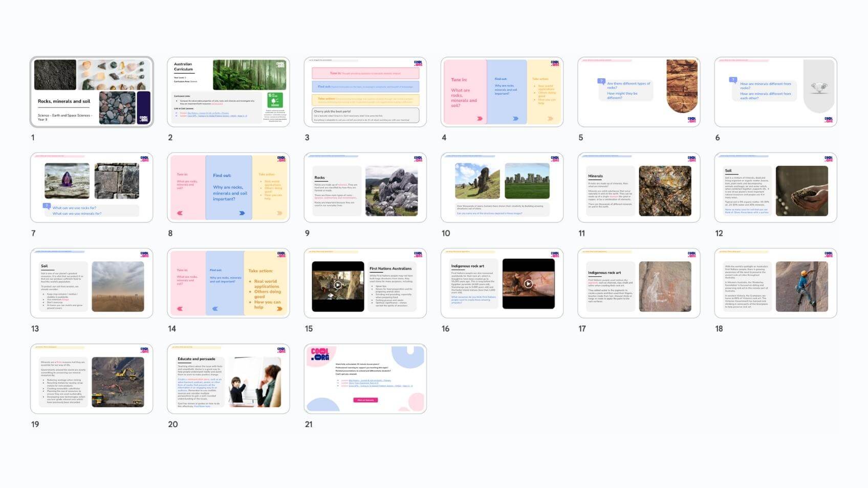The height and width of the screenshot is (488, 868).
Task: Click play icon on Indigenous rock art video
Action: click(528, 283)
